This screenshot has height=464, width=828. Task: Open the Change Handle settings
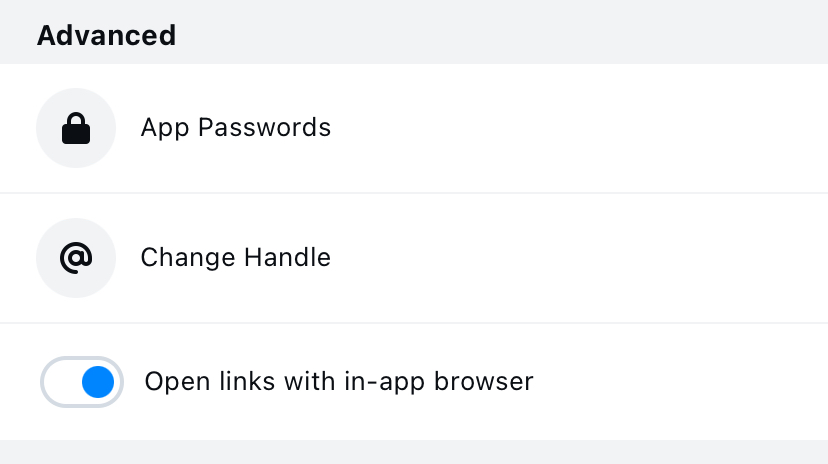[235, 258]
